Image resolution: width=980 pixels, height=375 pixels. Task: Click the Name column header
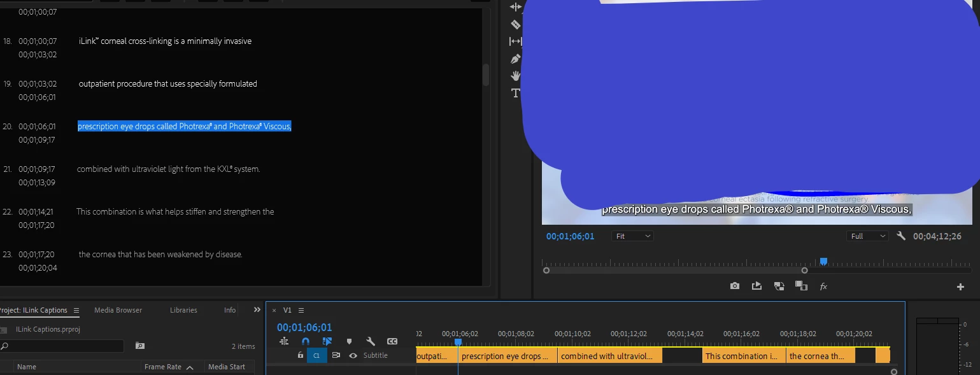[x=27, y=367]
